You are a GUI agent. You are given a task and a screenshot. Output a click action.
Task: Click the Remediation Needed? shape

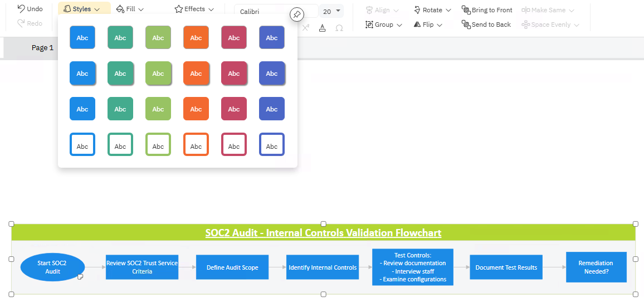click(596, 267)
